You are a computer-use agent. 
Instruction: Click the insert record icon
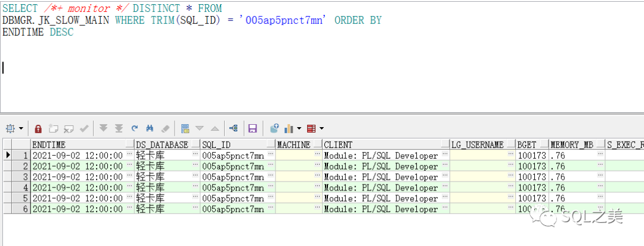pos(54,129)
